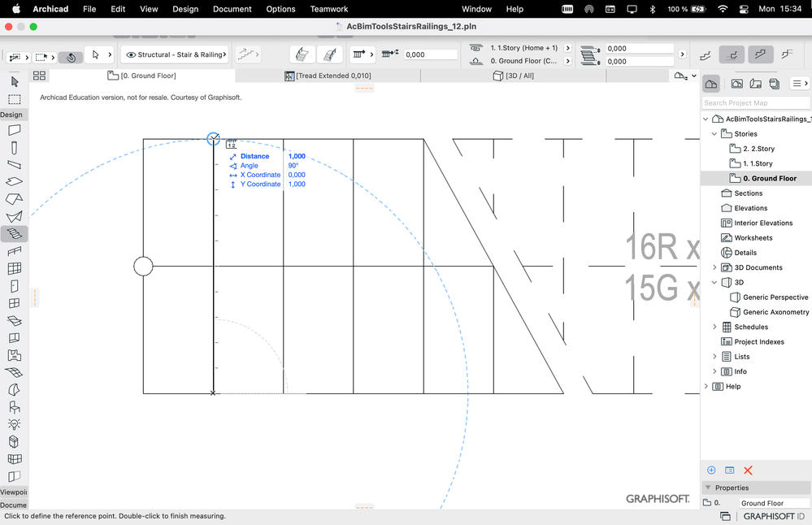Open the Navigator settings icon beside plus
The image size is (812, 525).
pyautogui.click(x=729, y=470)
